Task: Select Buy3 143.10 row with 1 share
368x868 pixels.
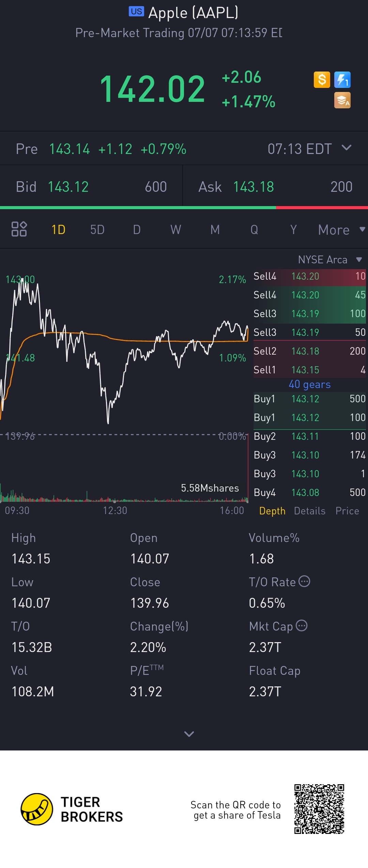Action: click(310, 474)
